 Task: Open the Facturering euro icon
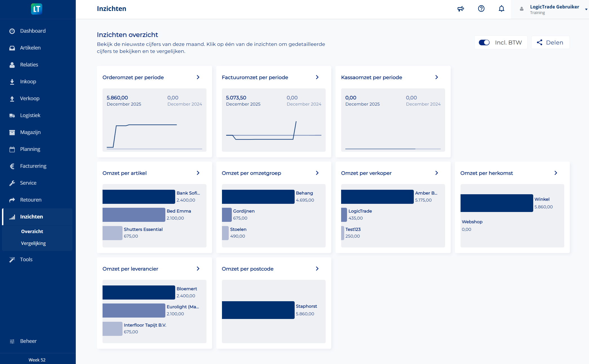click(12, 166)
